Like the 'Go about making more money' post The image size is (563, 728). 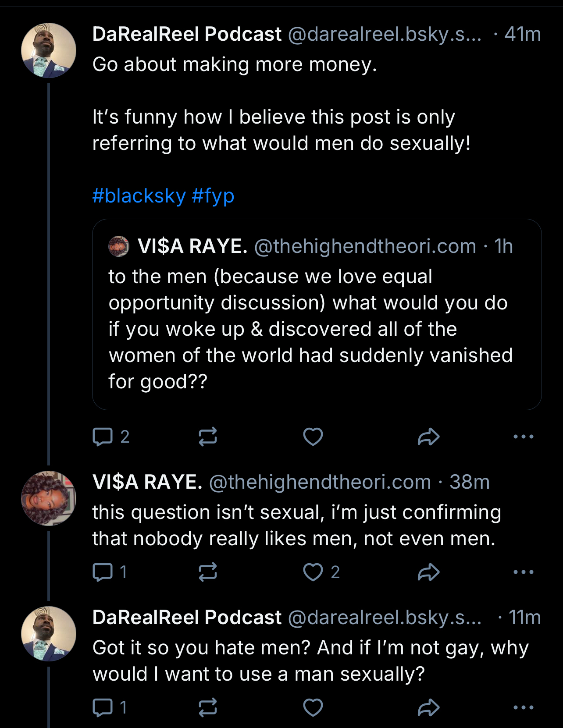[x=313, y=437]
